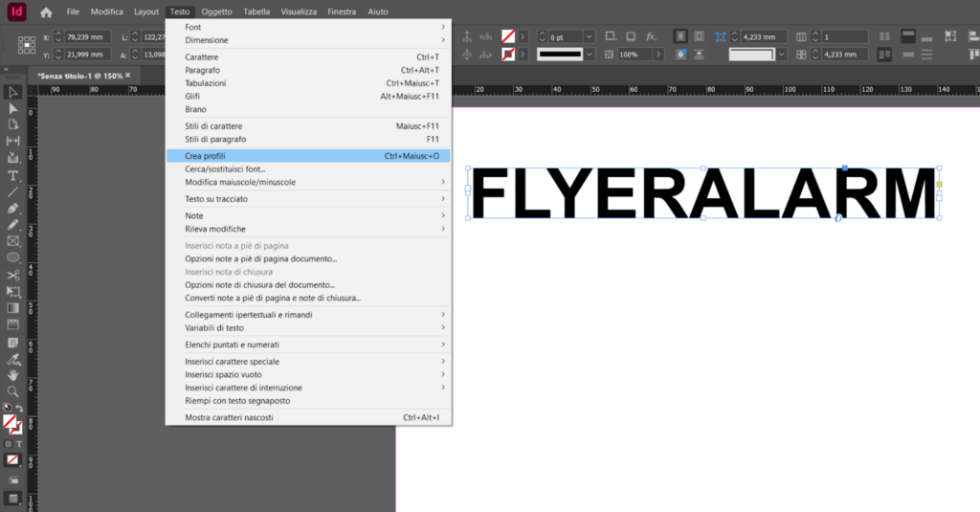The height and width of the screenshot is (512, 980).
Task: Click the fill color swatch in control bar
Action: click(x=509, y=36)
